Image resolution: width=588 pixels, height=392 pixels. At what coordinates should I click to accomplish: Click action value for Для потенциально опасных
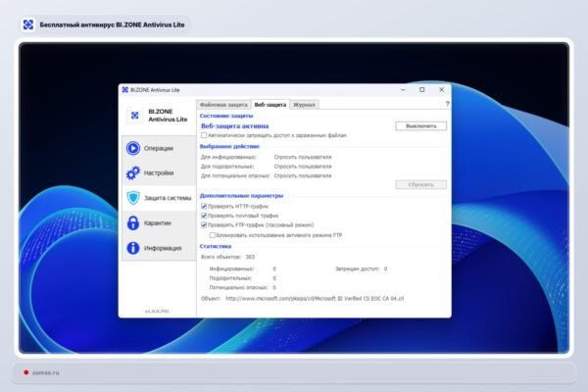coord(303,175)
